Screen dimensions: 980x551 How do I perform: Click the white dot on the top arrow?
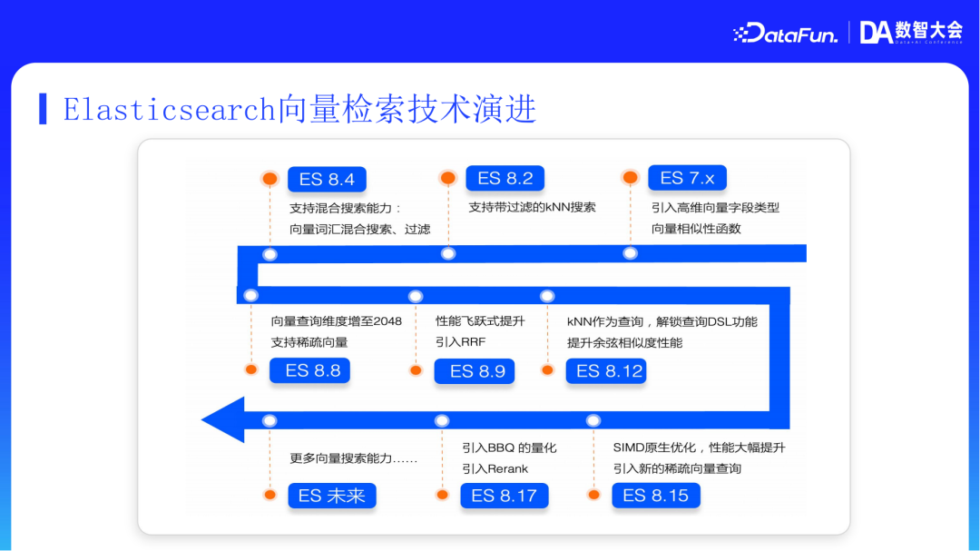tap(269, 255)
